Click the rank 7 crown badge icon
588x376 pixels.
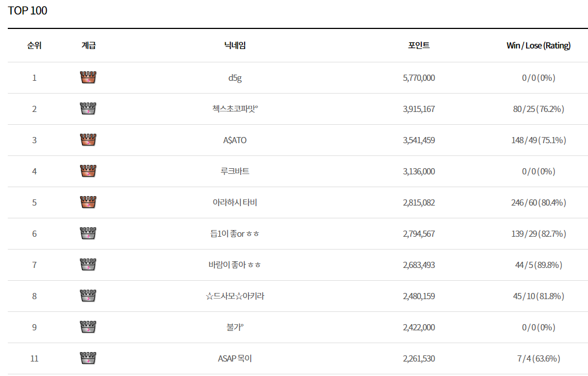[x=88, y=265]
